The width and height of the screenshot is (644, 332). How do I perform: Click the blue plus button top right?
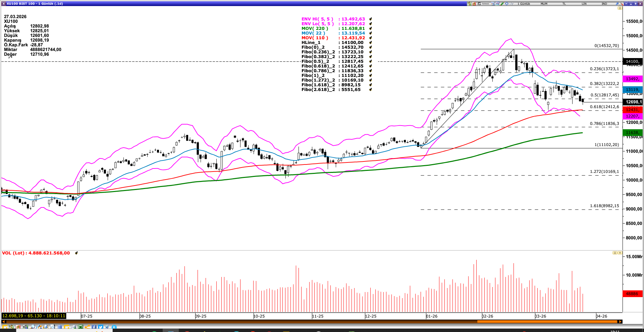click(x=636, y=4)
